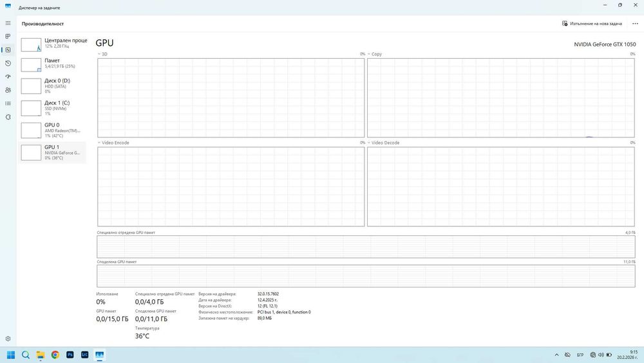644x363 pixels.
Task: Open the Details page icon
Action: pos(8,104)
